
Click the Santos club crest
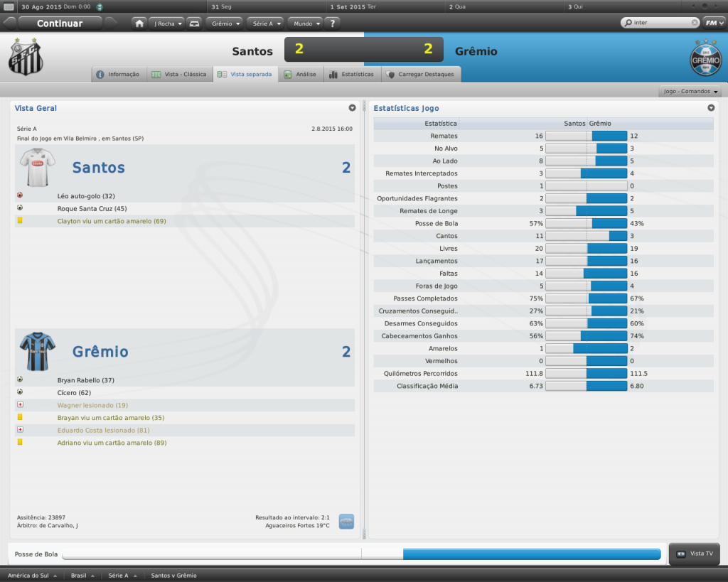25,58
